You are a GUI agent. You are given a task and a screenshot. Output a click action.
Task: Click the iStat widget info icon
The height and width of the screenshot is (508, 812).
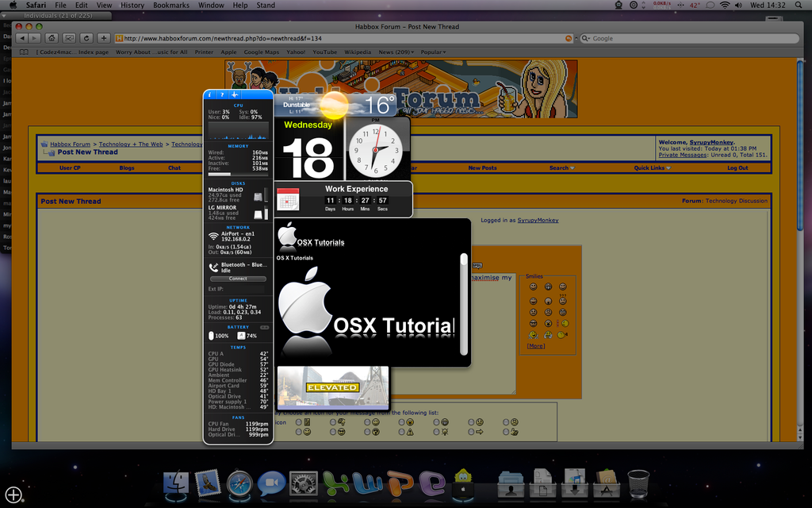coord(209,94)
